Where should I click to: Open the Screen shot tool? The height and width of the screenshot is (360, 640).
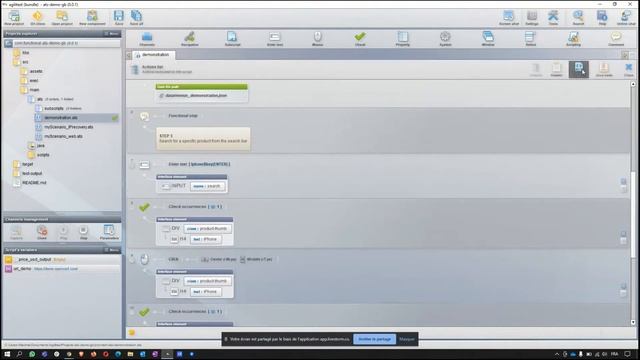pos(509,18)
